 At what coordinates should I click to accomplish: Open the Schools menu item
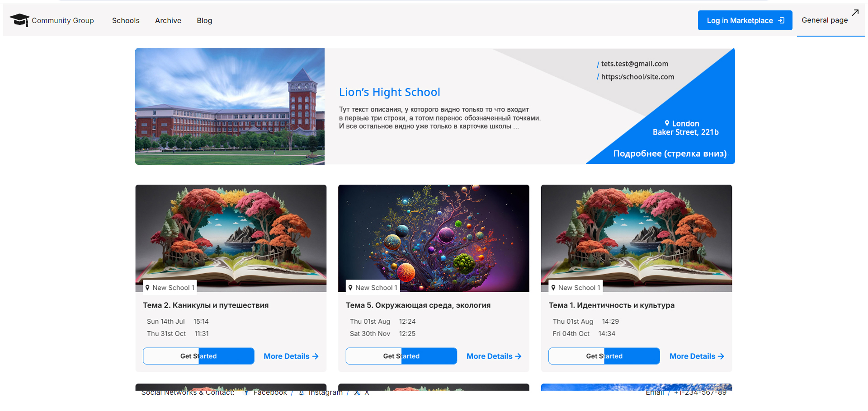126,20
